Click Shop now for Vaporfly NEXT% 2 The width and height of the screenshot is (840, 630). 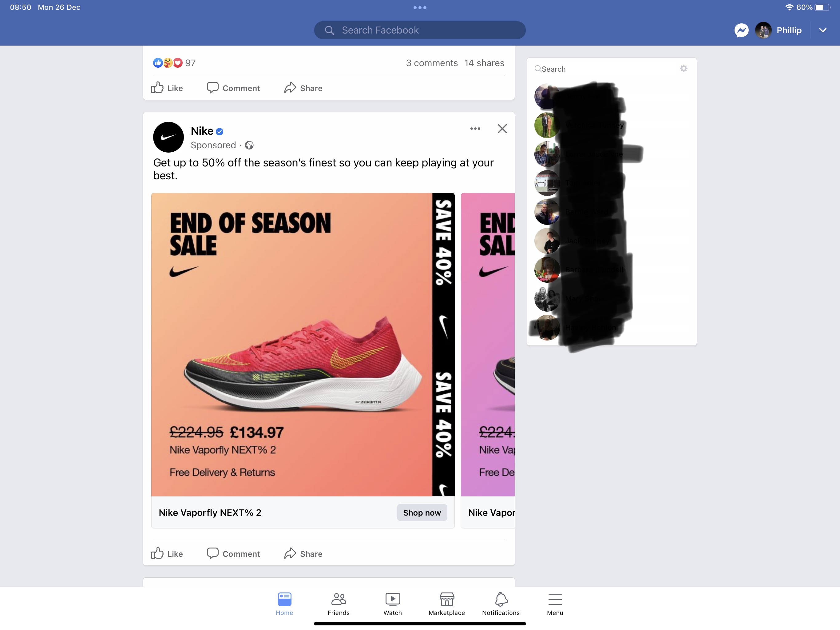pyautogui.click(x=422, y=512)
